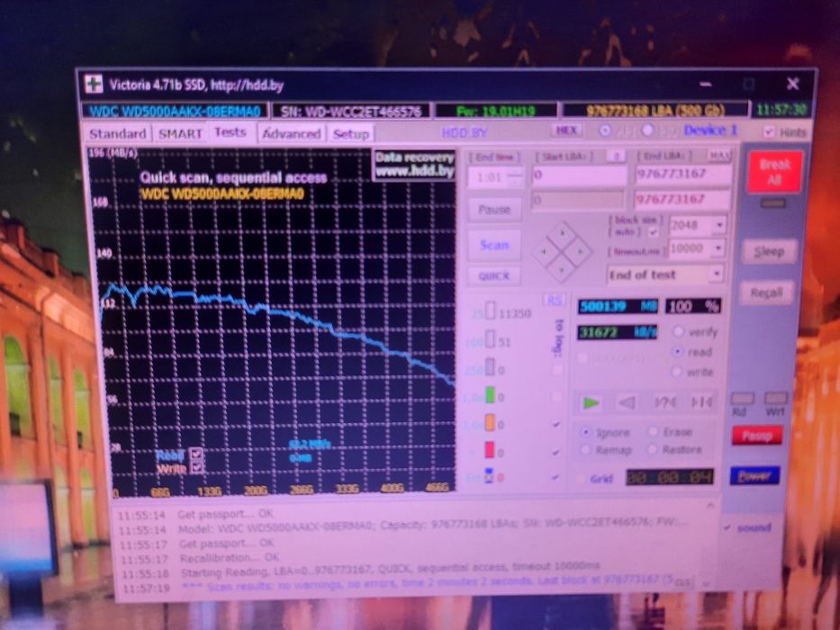Click the Sleep button
840x630 pixels.
[x=769, y=251]
